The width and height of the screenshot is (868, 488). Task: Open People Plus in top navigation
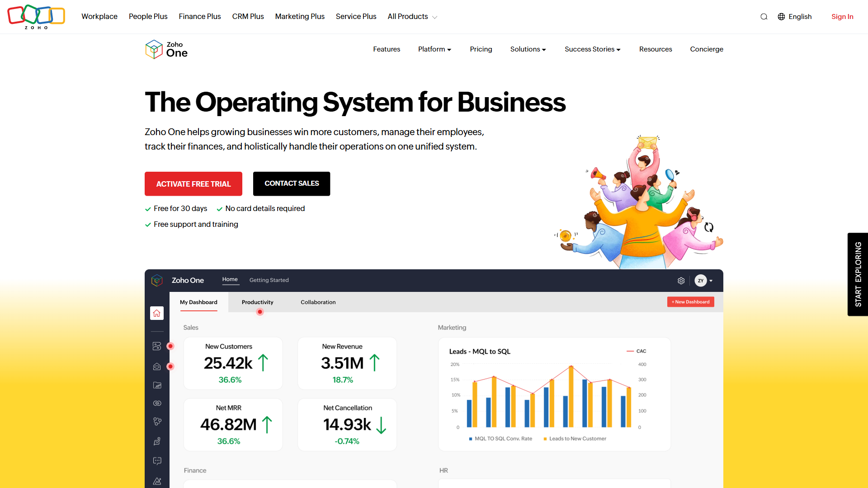pyautogui.click(x=148, y=17)
